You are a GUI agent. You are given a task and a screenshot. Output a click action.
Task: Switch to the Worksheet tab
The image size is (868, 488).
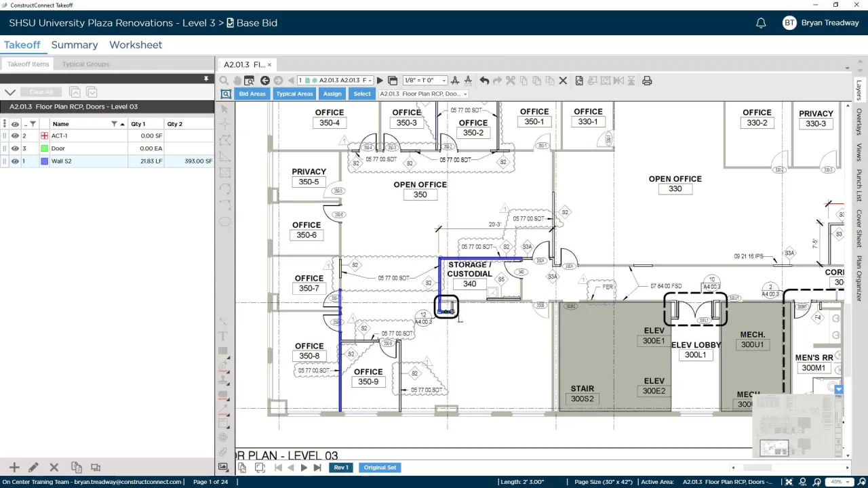[x=136, y=45]
